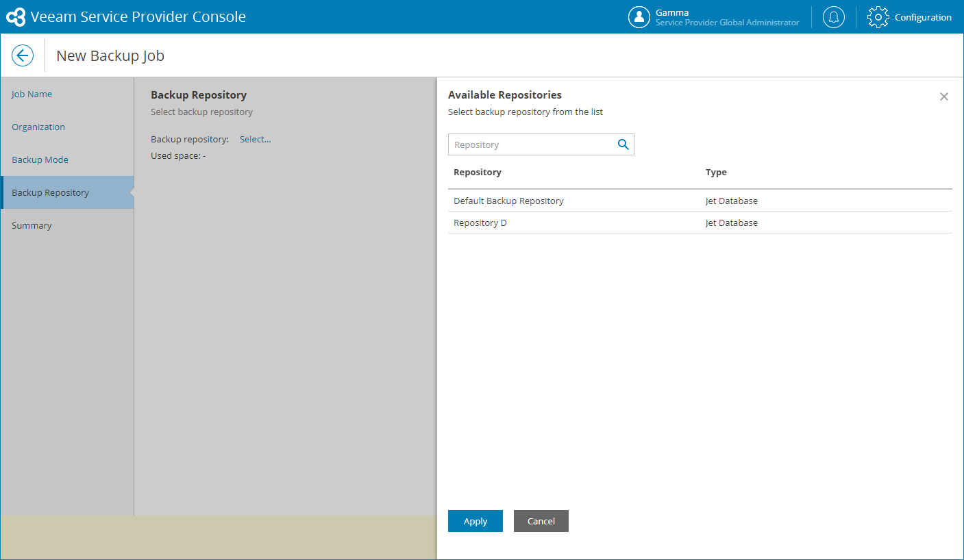
Task: Open the Backup Repository step
Action: (67, 192)
